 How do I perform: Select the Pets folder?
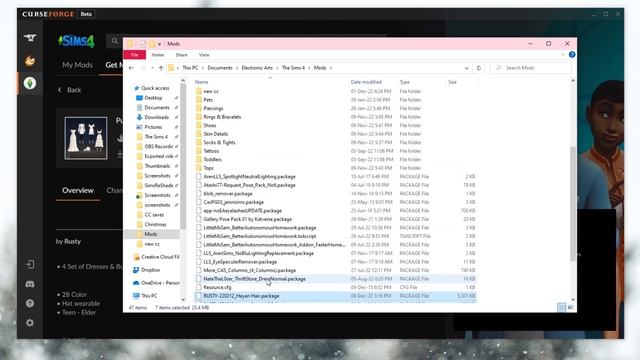click(208, 100)
